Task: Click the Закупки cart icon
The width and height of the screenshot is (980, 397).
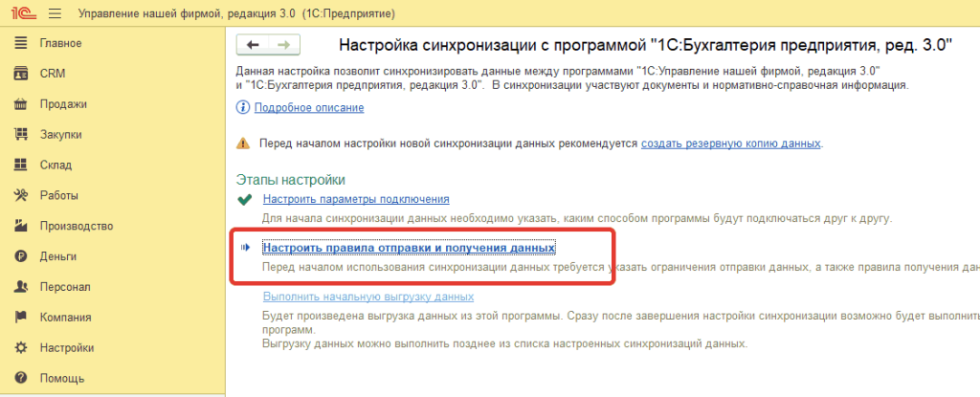Action: (21, 135)
